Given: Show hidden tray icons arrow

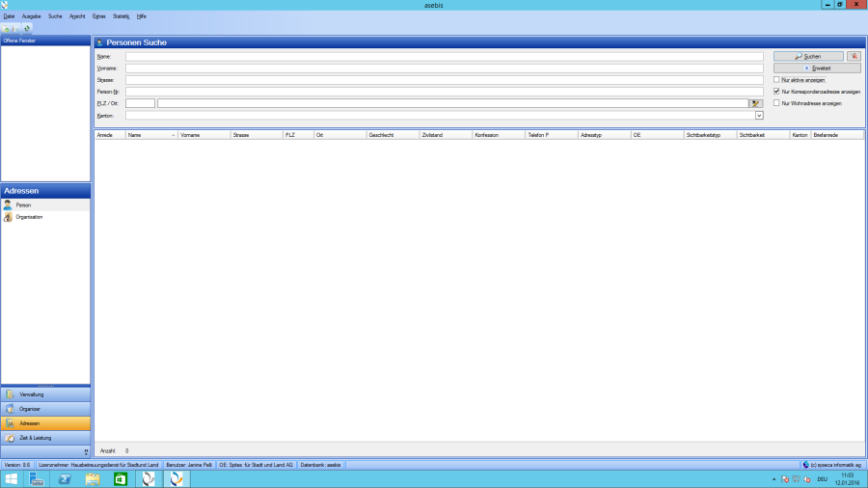Looking at the screenshot, I should point(773,479).
